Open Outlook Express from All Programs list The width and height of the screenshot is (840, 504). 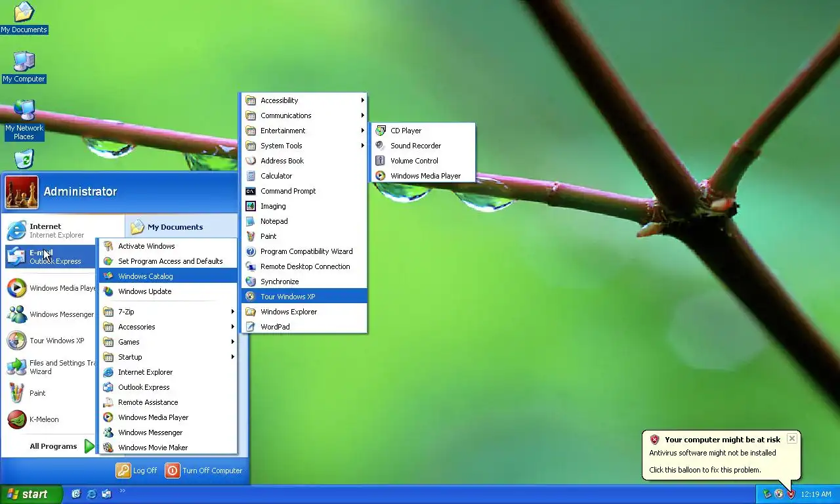tap(168, 387)
